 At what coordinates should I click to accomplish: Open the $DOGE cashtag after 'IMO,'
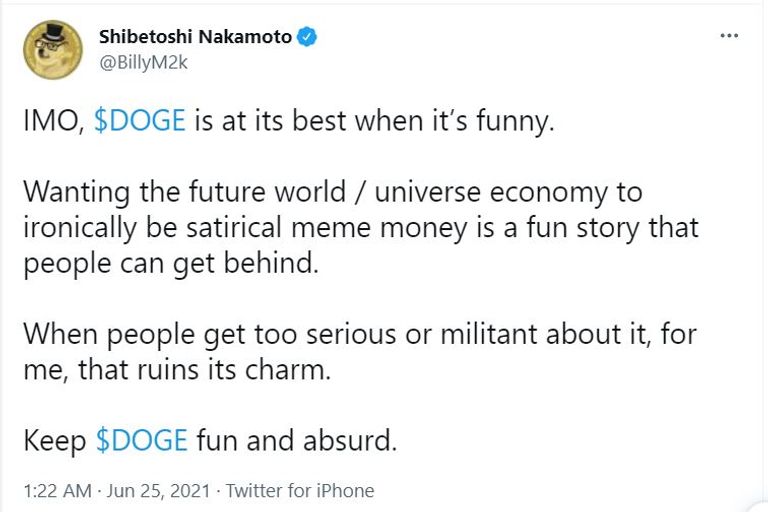pyautogui.click(x=139, y=122)
